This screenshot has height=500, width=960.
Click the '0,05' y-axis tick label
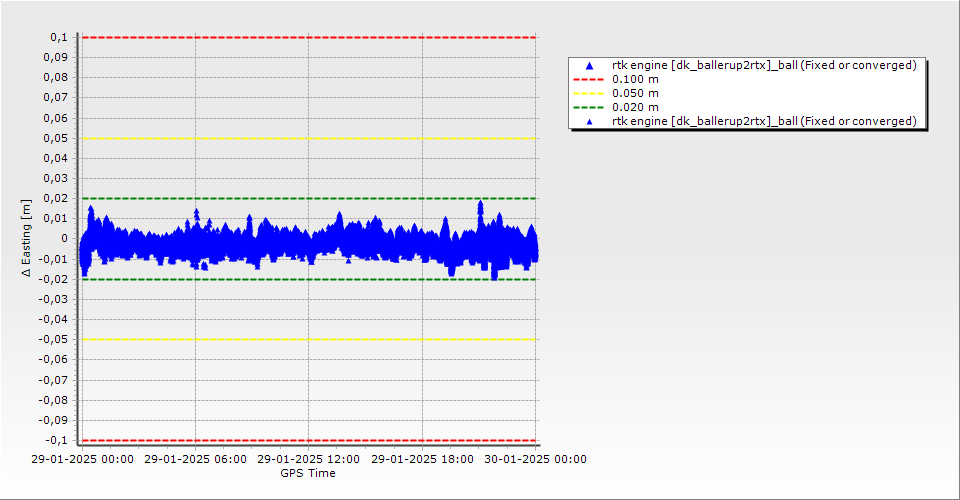pyautogui.click(x=56, y=138)
